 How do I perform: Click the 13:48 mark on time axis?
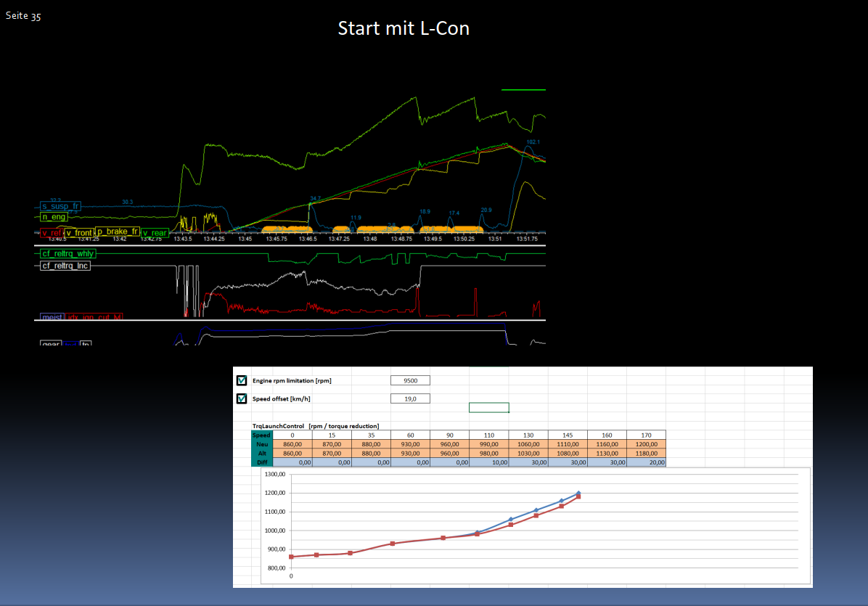(369, 239)
